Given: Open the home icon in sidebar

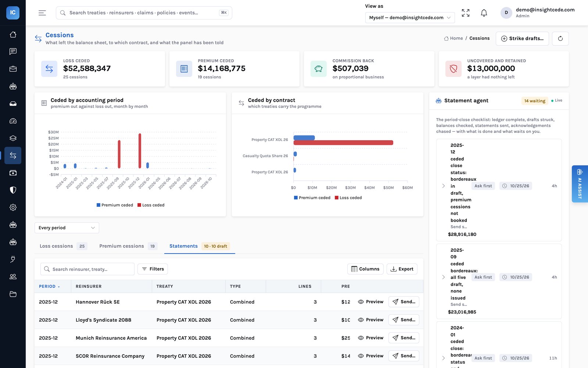Looking at the screenshot, I should coord(13,34).
